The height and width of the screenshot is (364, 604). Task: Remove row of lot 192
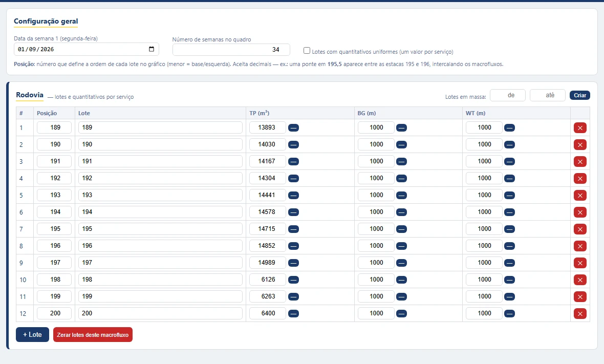pyautogui.click(x=580, y=178)
